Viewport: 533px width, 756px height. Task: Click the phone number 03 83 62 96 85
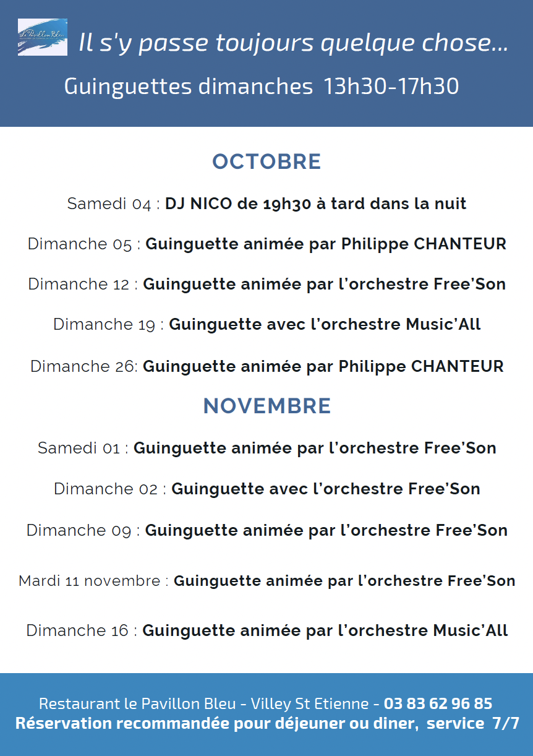click(x=438, y=703)
